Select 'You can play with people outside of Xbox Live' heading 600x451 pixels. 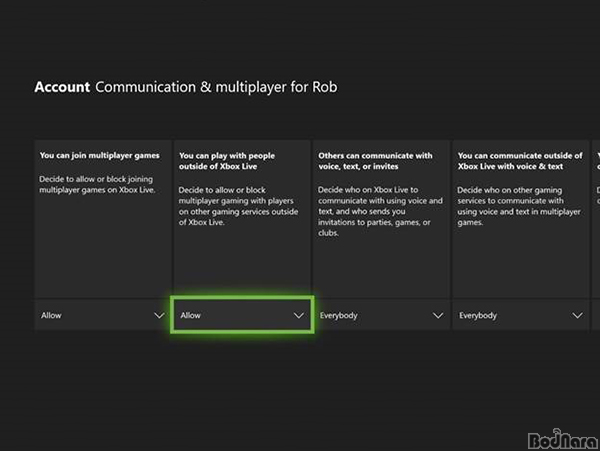(x=227, y=161)
